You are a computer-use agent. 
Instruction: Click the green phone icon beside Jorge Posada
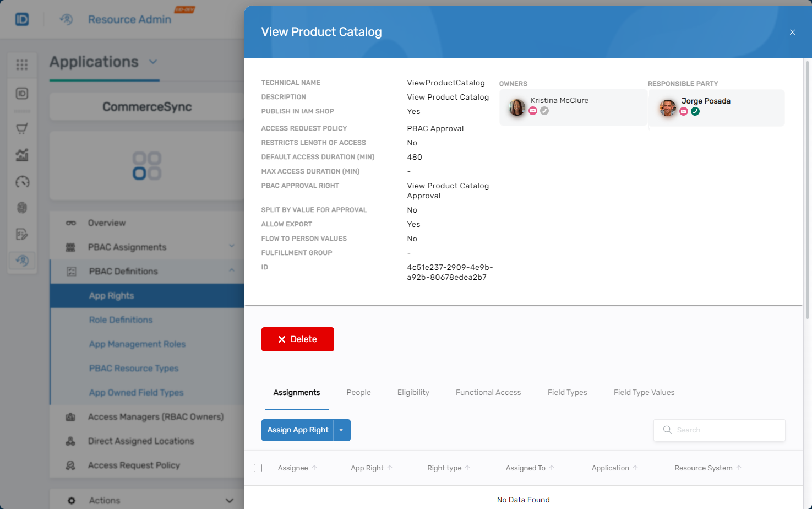pyautogui.click(x=695, y=111)
